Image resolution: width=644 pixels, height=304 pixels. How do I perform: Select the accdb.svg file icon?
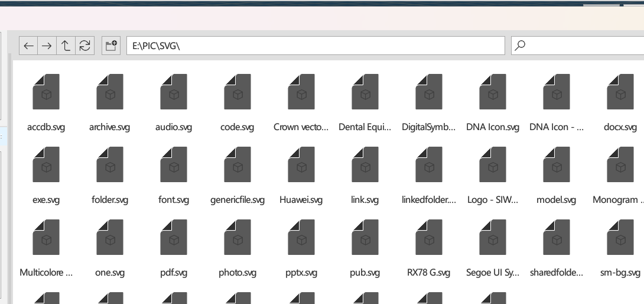pos(46,92)
